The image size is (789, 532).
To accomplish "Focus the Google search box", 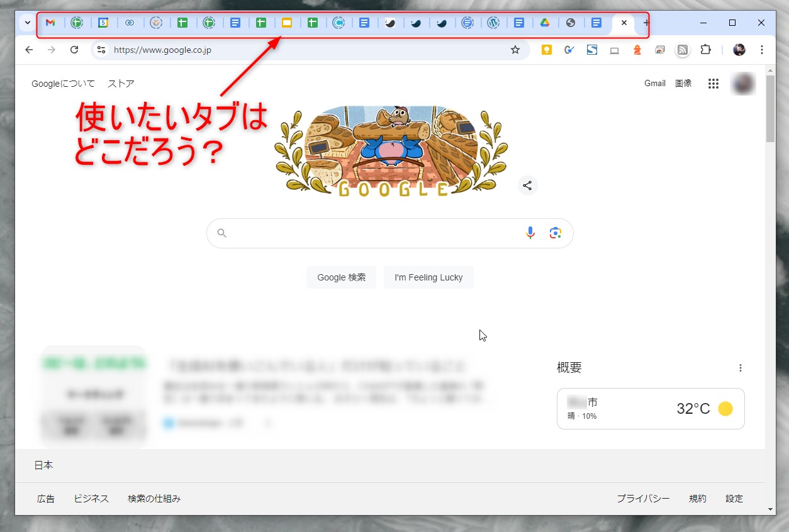I will coord(389,233).
